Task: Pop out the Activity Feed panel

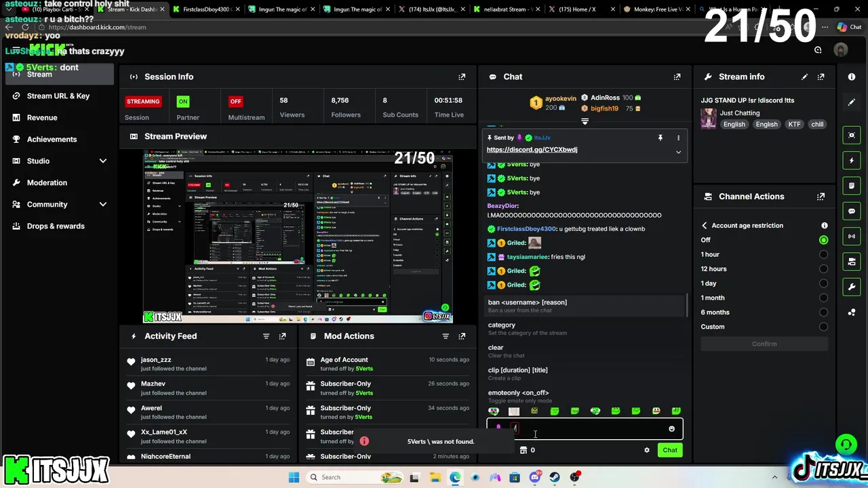Action: coord(283,336)
